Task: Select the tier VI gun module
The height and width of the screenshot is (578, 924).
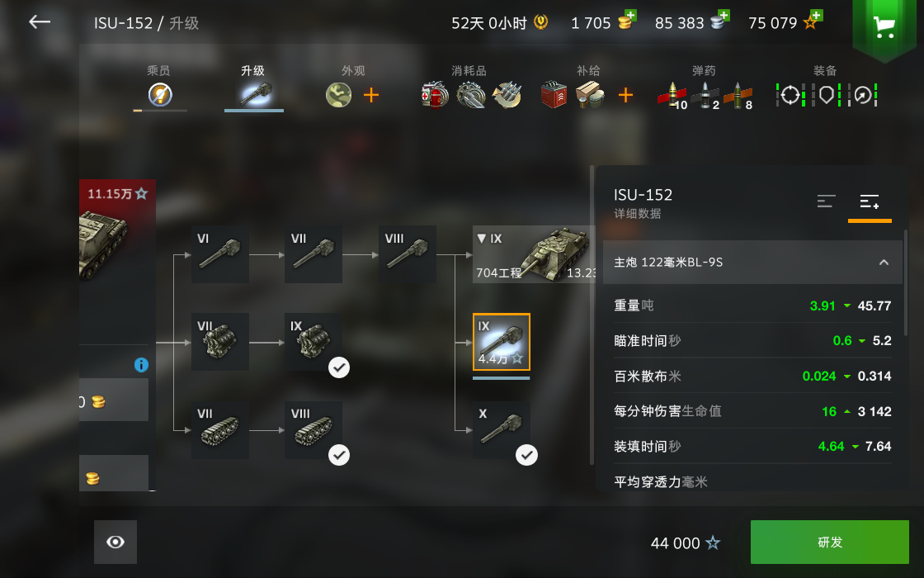Action: (220, 254)
